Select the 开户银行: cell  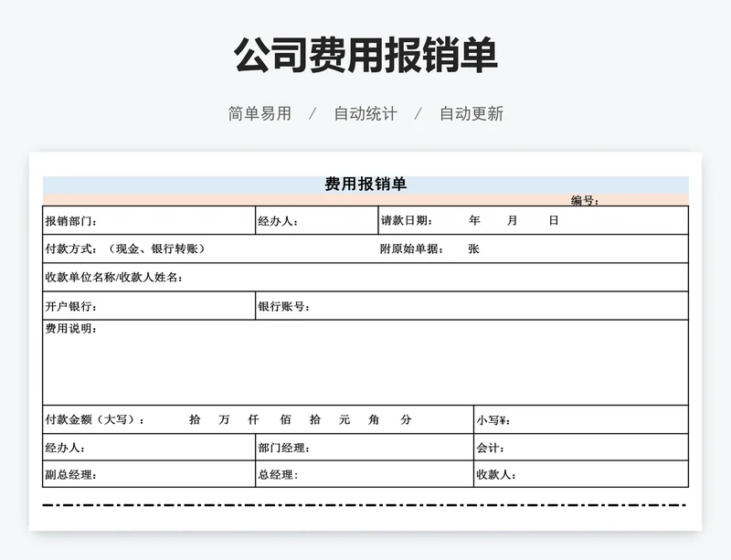[x=149, y=306]
